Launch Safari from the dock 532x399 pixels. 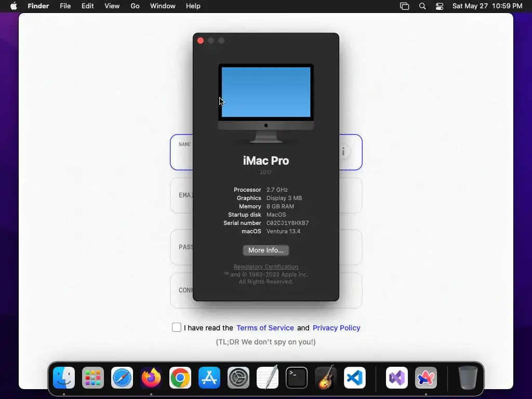tap(122, 378)
